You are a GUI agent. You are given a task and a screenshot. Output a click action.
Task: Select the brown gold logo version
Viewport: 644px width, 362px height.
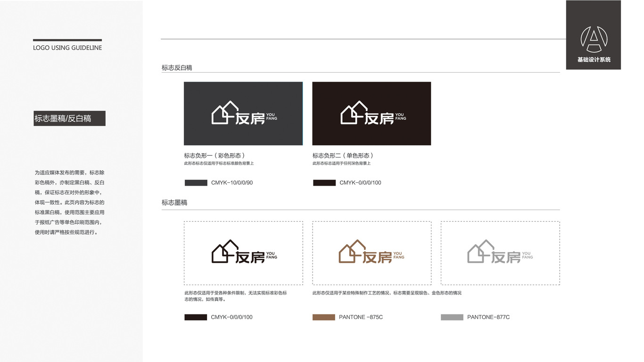pos(372,252)
